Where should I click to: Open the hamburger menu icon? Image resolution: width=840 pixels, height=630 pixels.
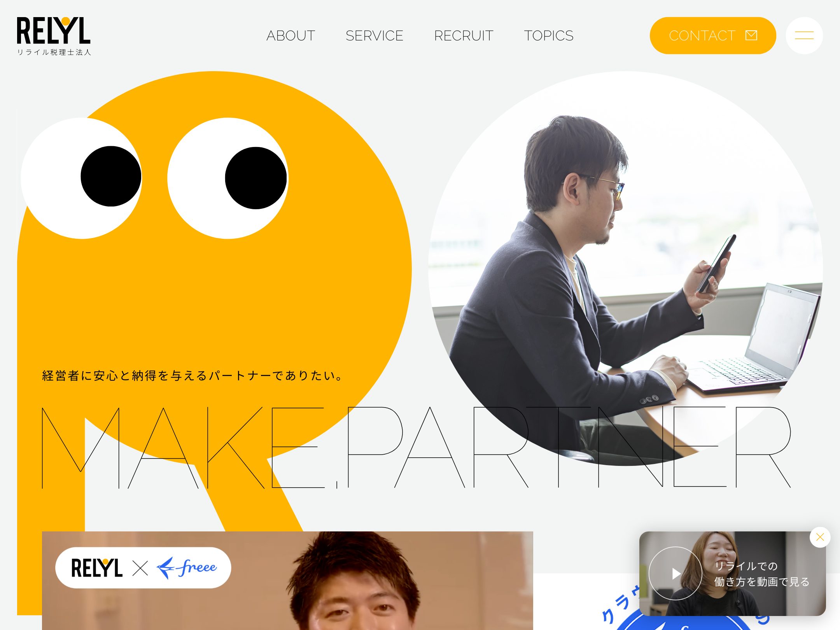click(804, 35)
